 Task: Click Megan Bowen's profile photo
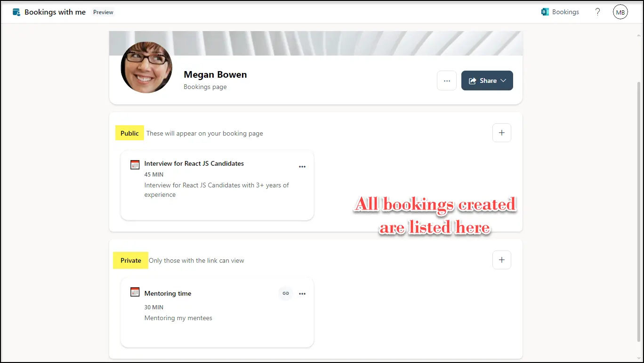coord(146,67)
